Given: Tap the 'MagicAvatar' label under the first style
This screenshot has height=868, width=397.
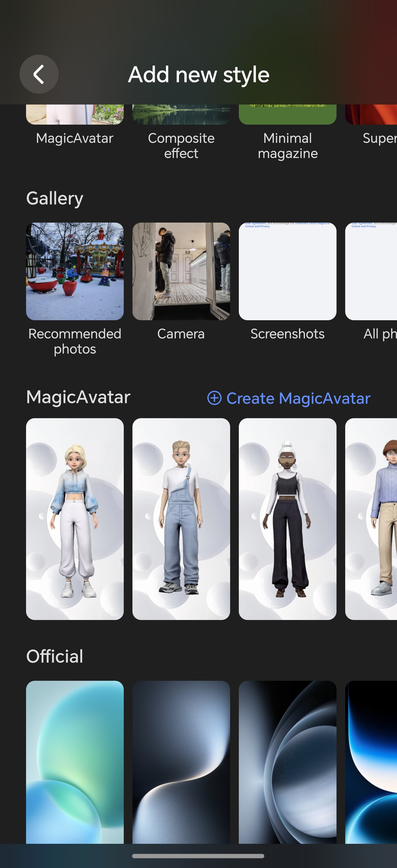Looking at the screenshot, I should 75,138.
